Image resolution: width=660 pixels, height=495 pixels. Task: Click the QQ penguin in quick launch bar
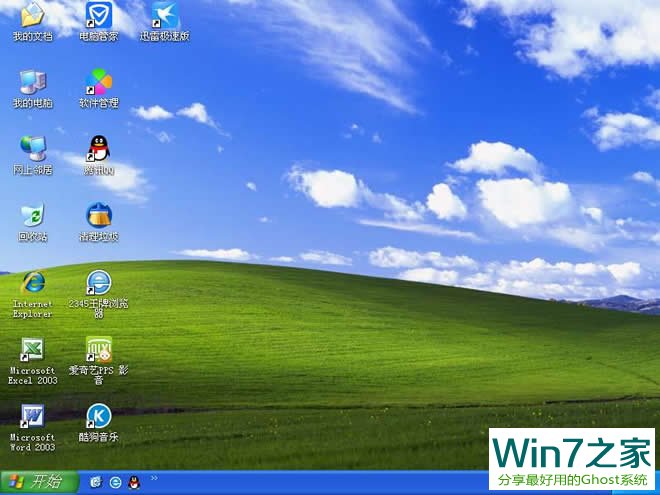pyautogui.click(x=133, y=482)
